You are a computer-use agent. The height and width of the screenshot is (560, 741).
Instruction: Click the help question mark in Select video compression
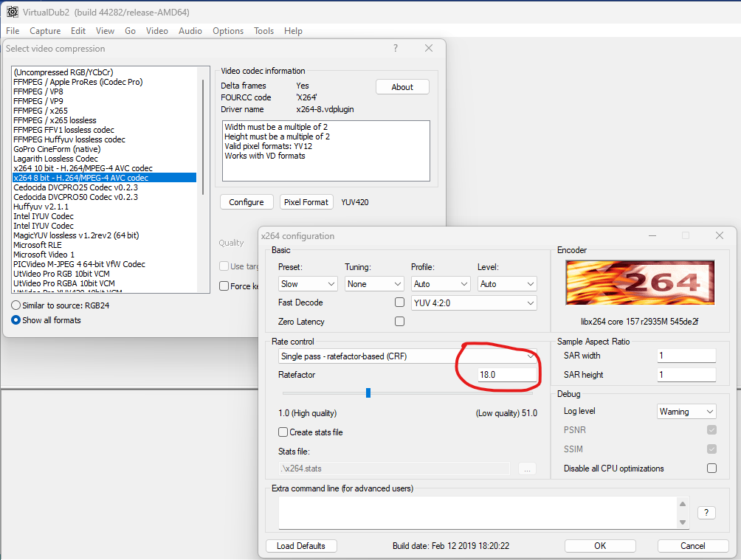(x=396, y=48)
